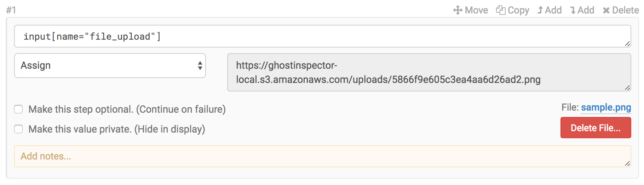Click the Assign dropdown arrows

click(x=200, y=66)
